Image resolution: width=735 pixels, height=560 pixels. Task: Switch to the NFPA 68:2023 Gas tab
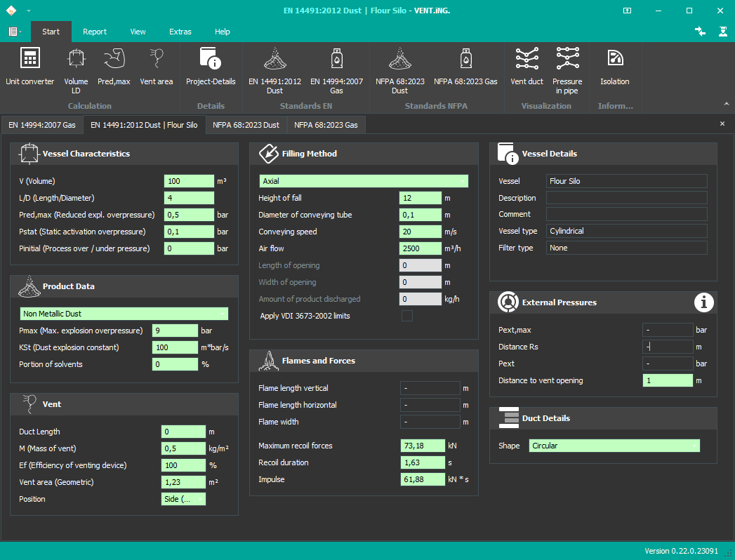[x=326, y=125]
